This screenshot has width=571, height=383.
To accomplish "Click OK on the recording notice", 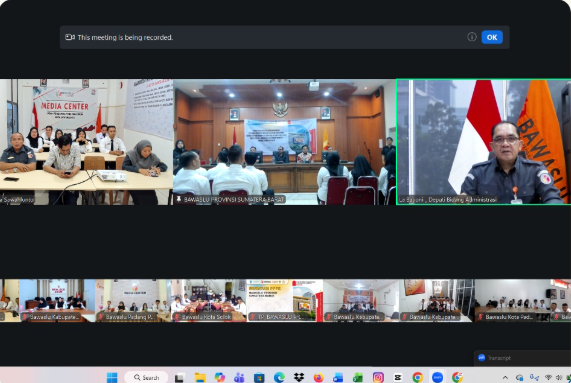I will [x=492, y=37].
